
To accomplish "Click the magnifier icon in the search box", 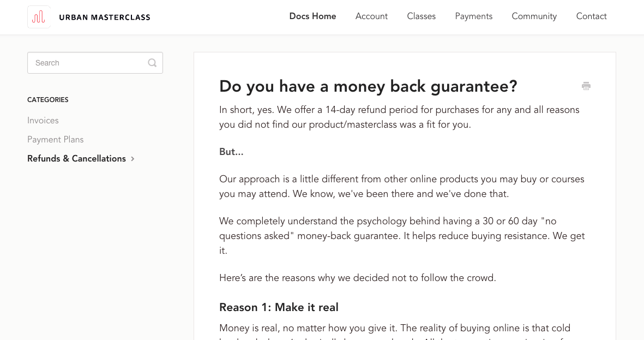I will coord(152,63).
